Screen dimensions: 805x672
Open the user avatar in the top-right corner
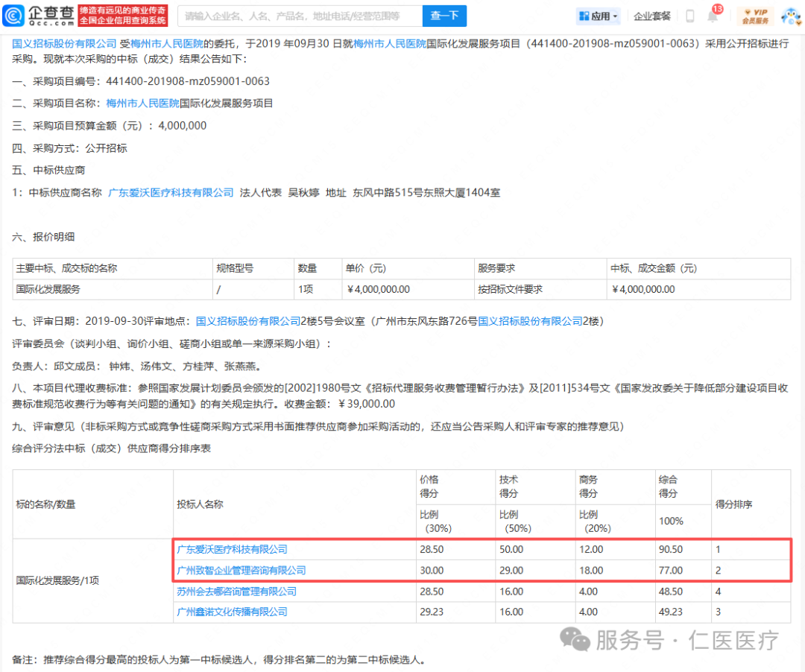tap(790, 16)
